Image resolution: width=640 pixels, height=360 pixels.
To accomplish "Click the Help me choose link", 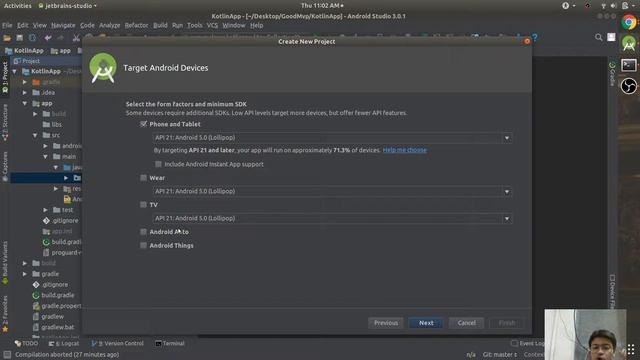I will coord(404,150).
